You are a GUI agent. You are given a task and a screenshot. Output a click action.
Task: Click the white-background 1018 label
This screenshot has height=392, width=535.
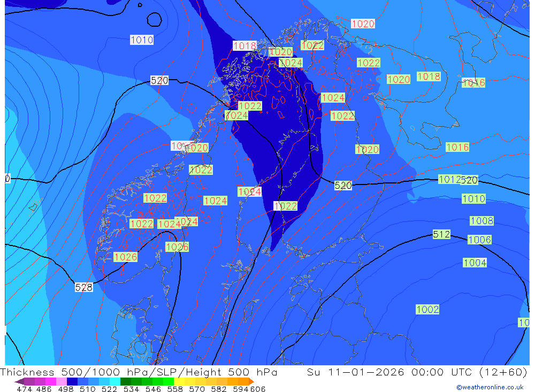[x=244, y=45]
